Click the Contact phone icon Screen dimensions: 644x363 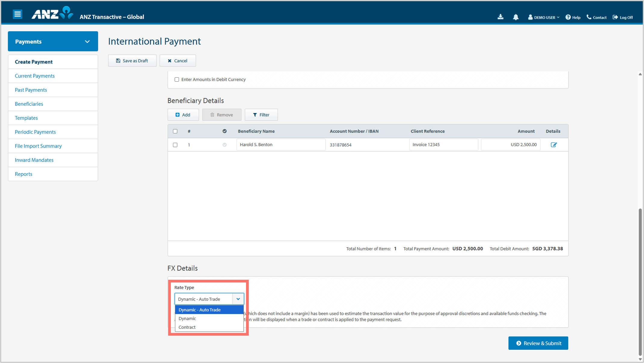[589, 17]
